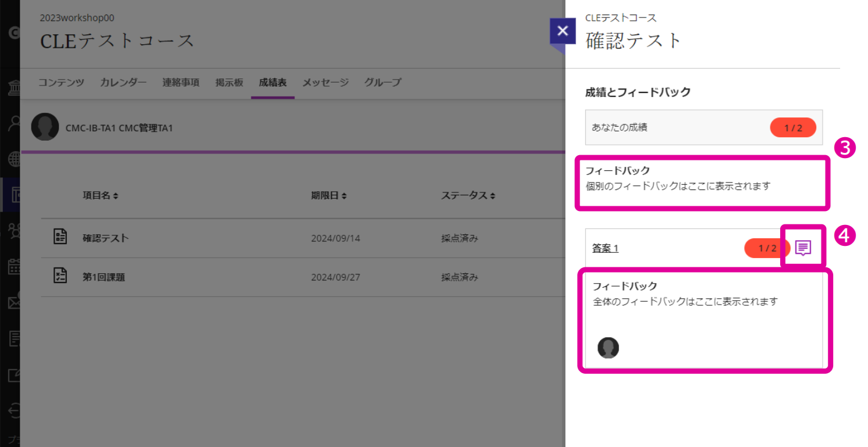Viewport: 868px width, 447px height.
Task: Click the 採点済み status of 確認テスト
Action: [460, 238]
